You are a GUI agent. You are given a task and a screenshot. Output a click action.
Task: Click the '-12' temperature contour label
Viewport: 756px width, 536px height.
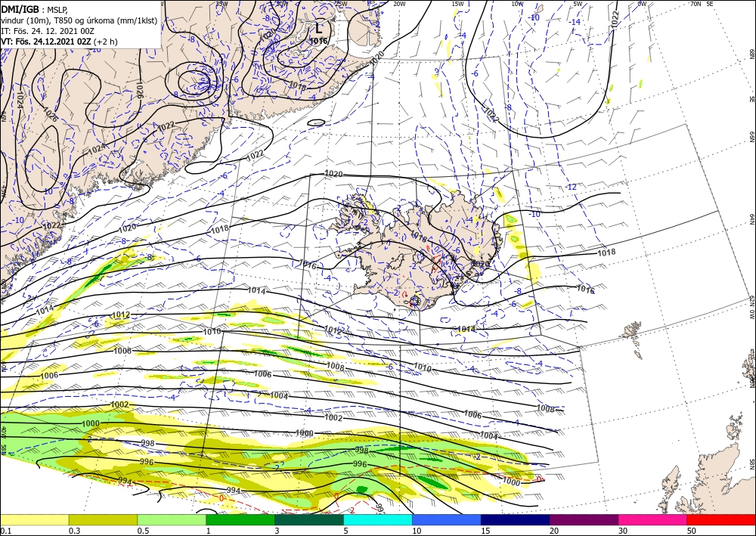coord(572,187)
